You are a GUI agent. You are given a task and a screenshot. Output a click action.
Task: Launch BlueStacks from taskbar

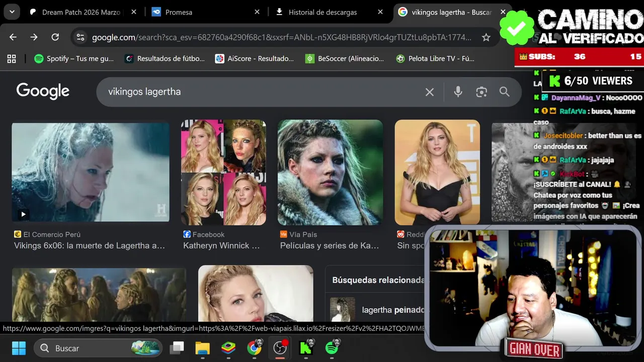[228, 348]
